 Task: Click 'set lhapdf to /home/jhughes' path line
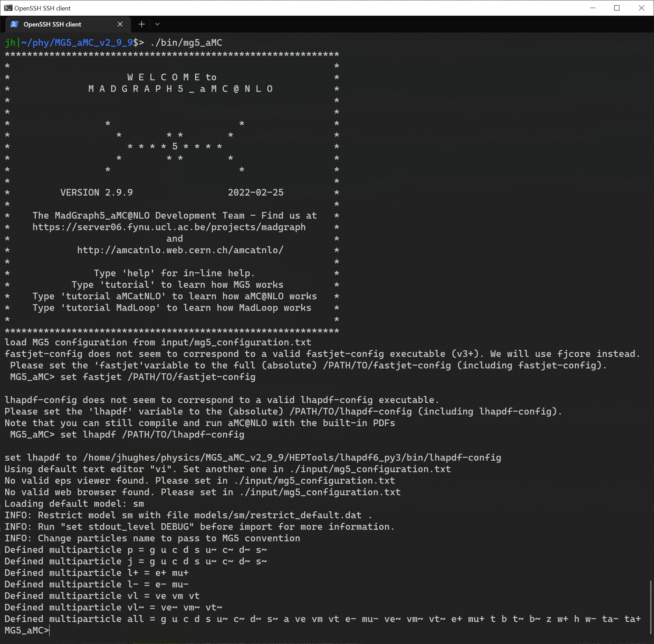click(x=253, y=458)
